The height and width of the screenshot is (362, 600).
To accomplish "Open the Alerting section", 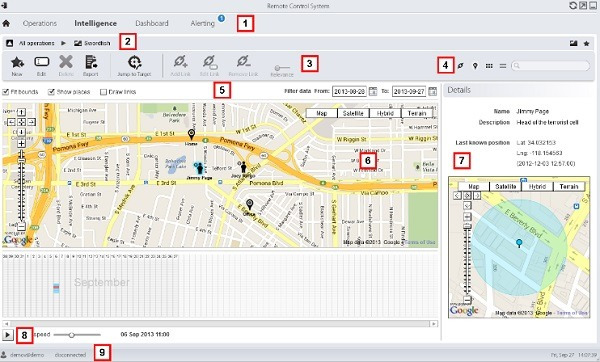I will 202,23.
